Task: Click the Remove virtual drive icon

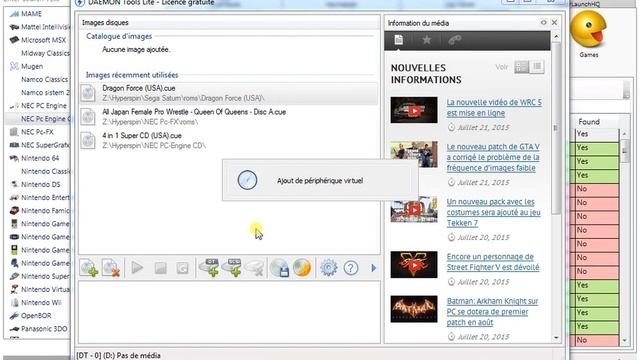Action: point(254,268)
